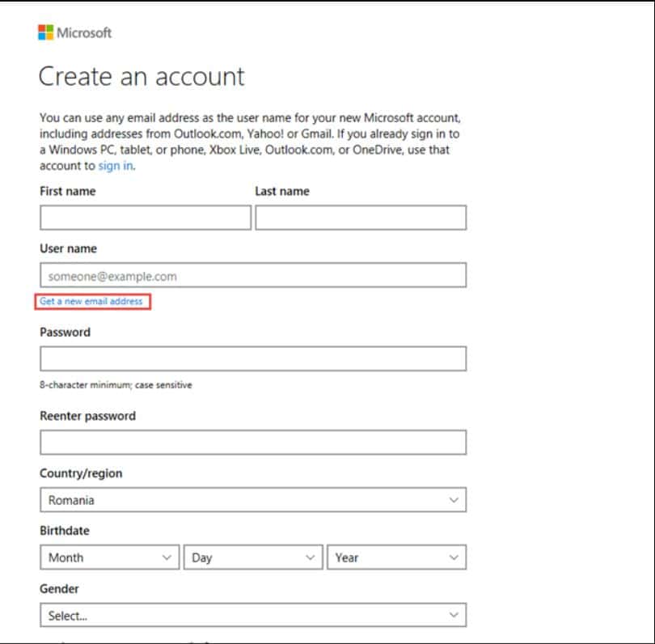
Task: Expand the Country/region dropdown showing Romania
Action: coord(253,499)
